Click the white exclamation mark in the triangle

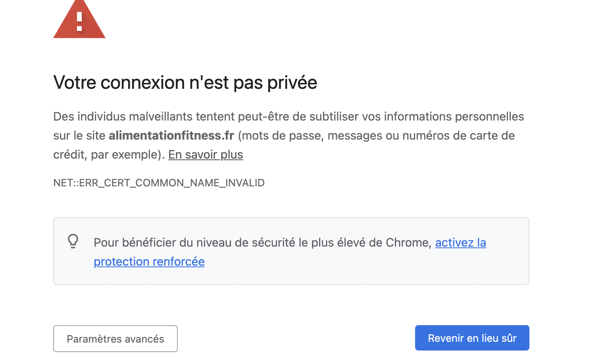click(79, 21)
